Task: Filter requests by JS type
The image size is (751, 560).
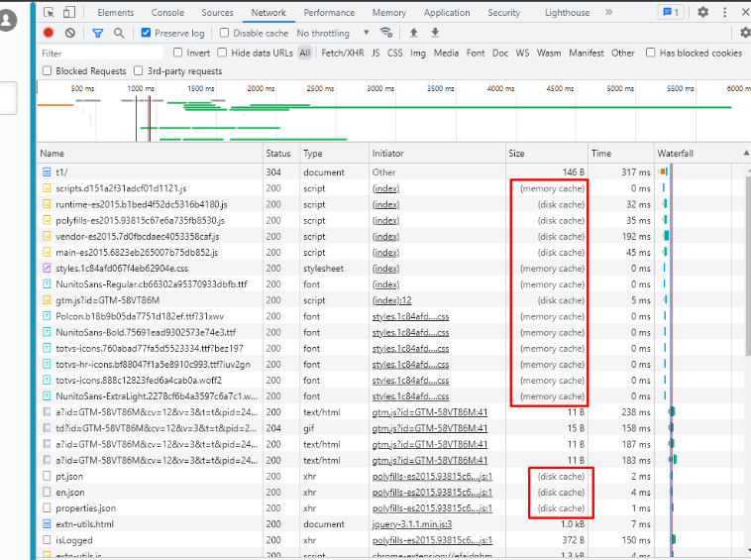Action: pos(375,53)
